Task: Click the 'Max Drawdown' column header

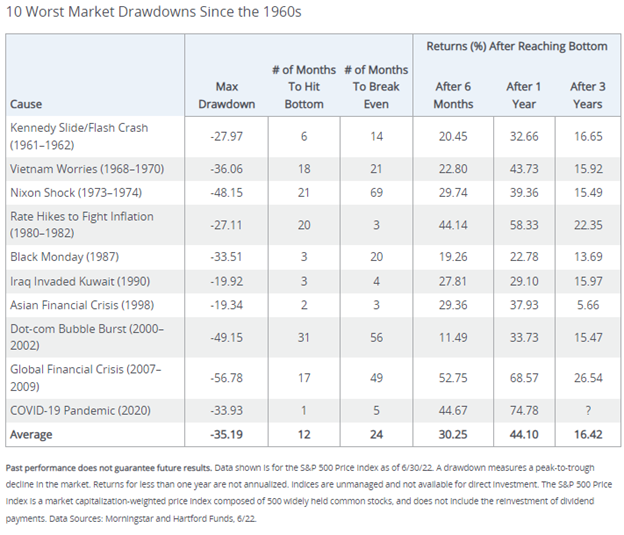Action: click(226, 96)
